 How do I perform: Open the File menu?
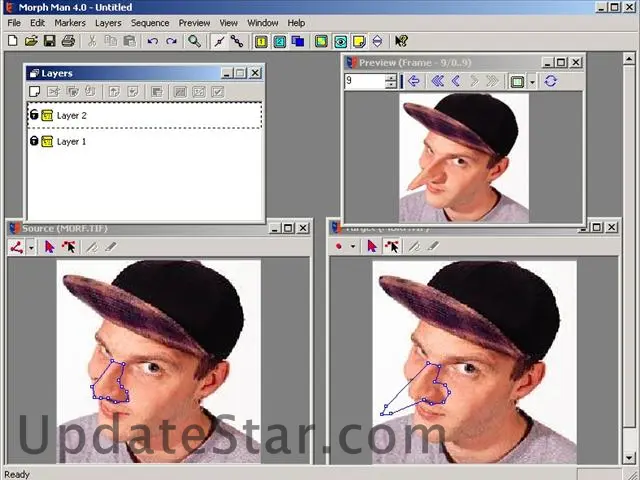pyautogui.click(x=14, y=23)
